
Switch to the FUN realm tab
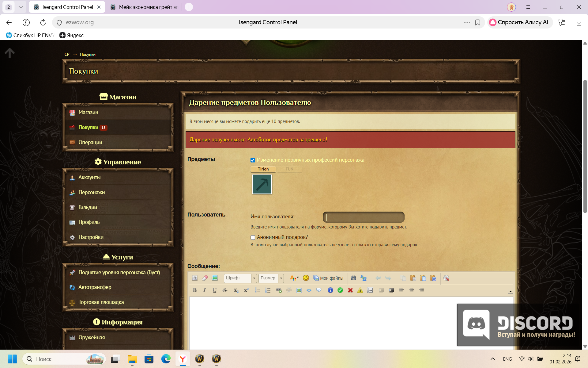tap(289, 169)
